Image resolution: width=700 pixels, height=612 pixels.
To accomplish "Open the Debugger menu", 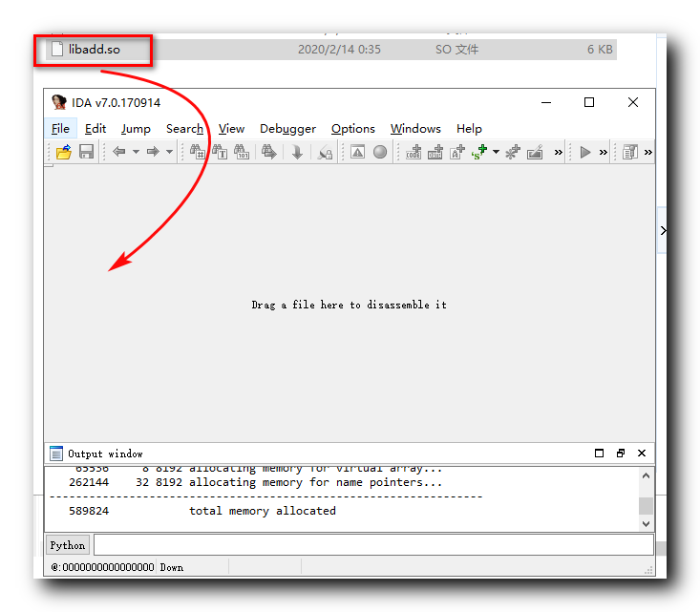I will click(288, 129).
